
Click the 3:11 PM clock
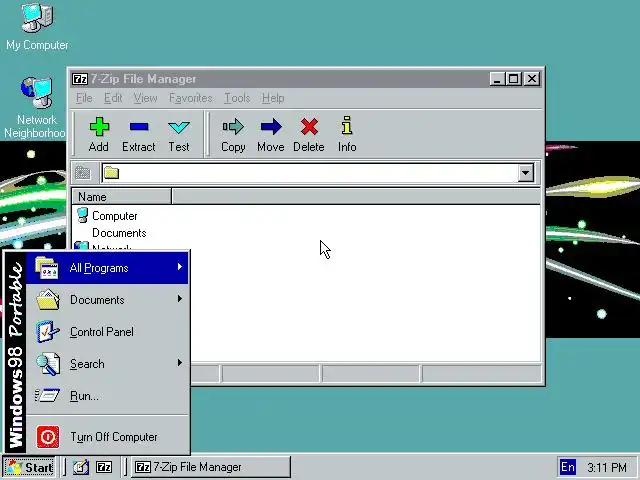pyautogui.click(x=607, y=467)
